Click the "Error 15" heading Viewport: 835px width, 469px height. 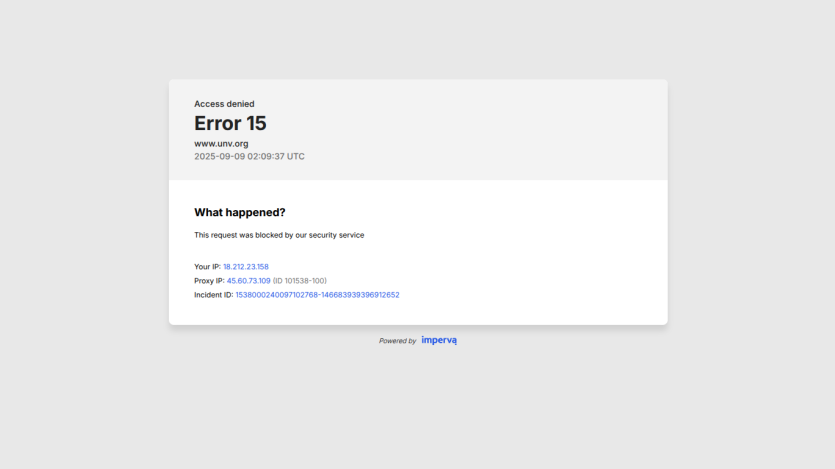pos(230,124)
